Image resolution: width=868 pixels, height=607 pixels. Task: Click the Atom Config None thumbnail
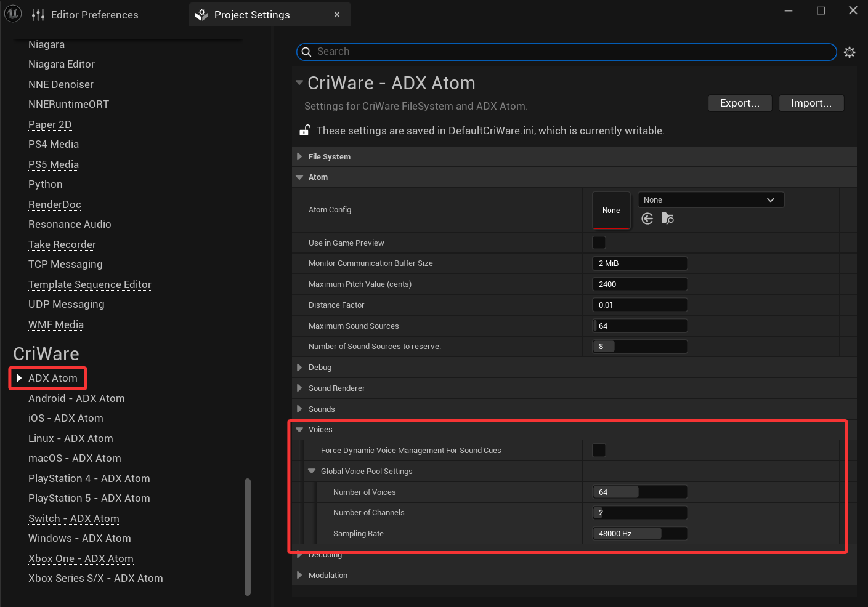611,211
